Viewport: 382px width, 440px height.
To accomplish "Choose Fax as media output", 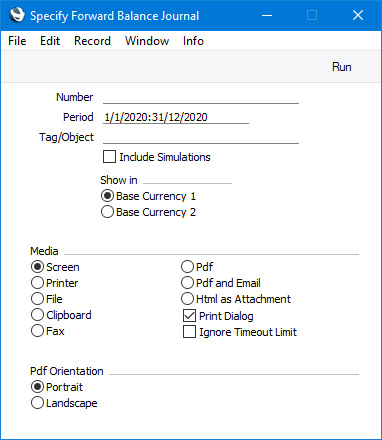I will click(37, 331).
